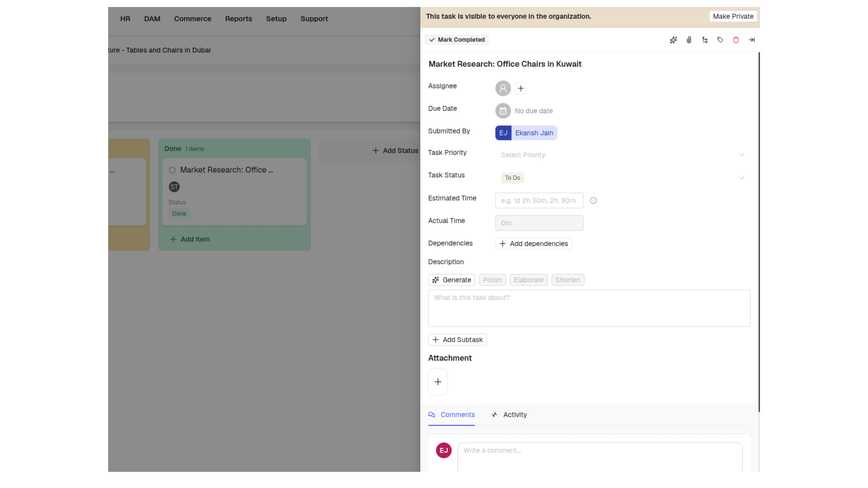Image resolution: width=868 pixels, height=488 pixels.
Task: Click the plus box under Attachment
Action: click(438, 382)
